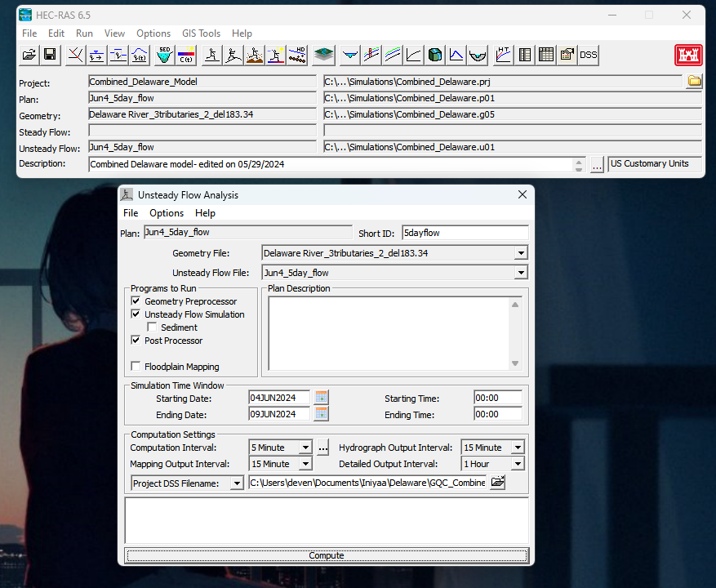716x588 pixels.
Task: Open Run menu in HEC-RAS window
Action: pos(84,33)
